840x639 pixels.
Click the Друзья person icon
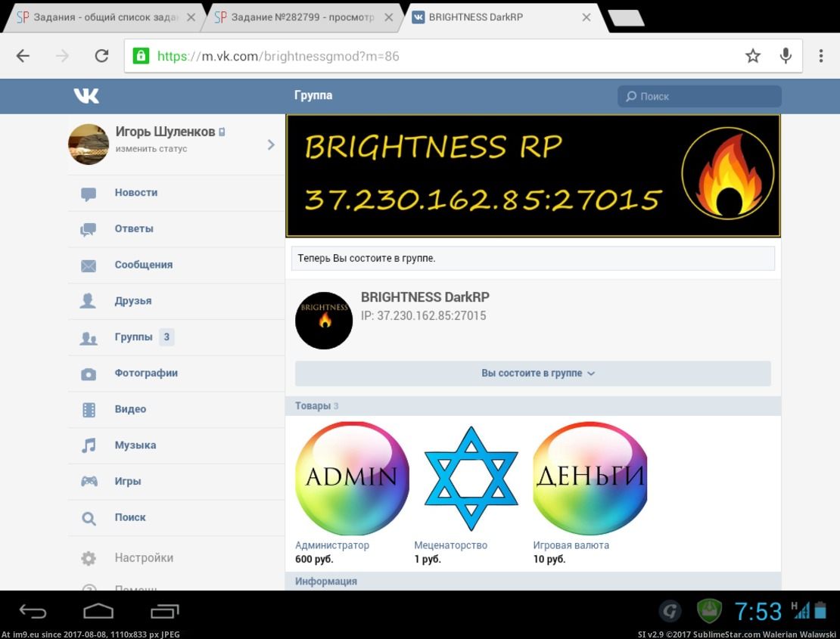[x=89, y=301]
